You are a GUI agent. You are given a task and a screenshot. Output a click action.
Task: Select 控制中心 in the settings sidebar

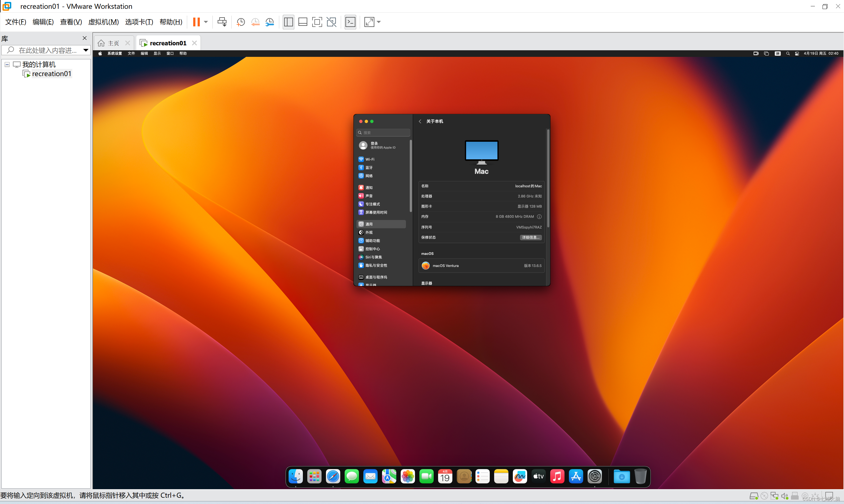tap(381, 249)
